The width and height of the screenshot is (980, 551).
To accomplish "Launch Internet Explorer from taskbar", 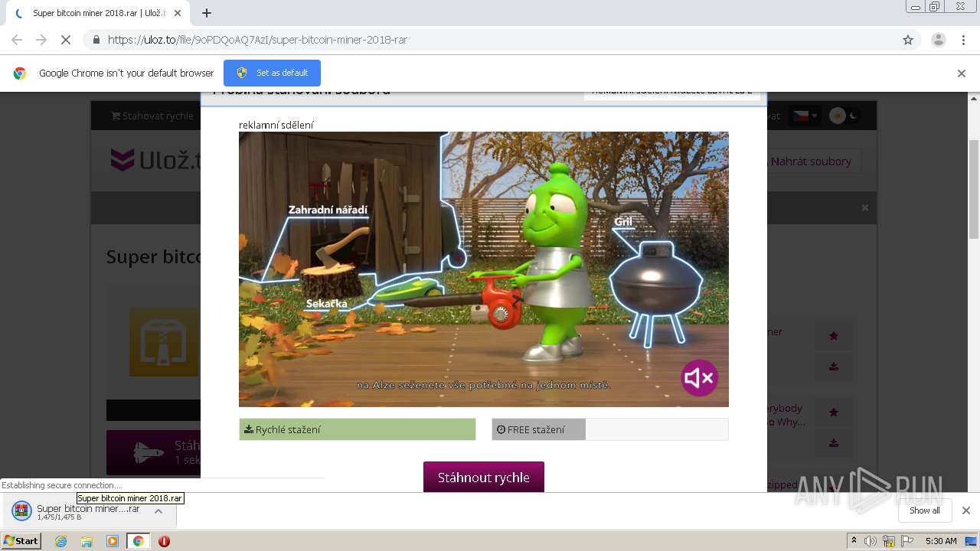I will [x=60, y=541].
